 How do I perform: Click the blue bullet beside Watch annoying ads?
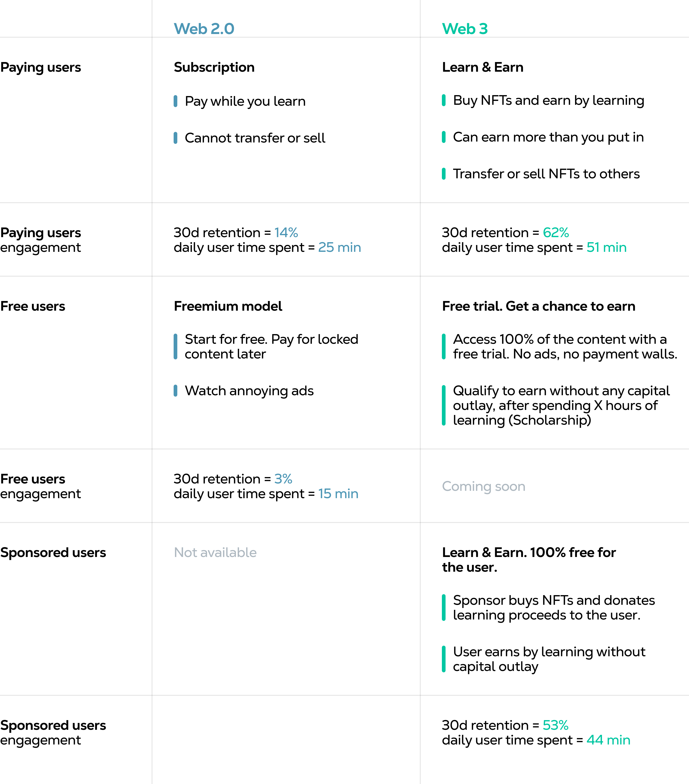coord(175,391)
